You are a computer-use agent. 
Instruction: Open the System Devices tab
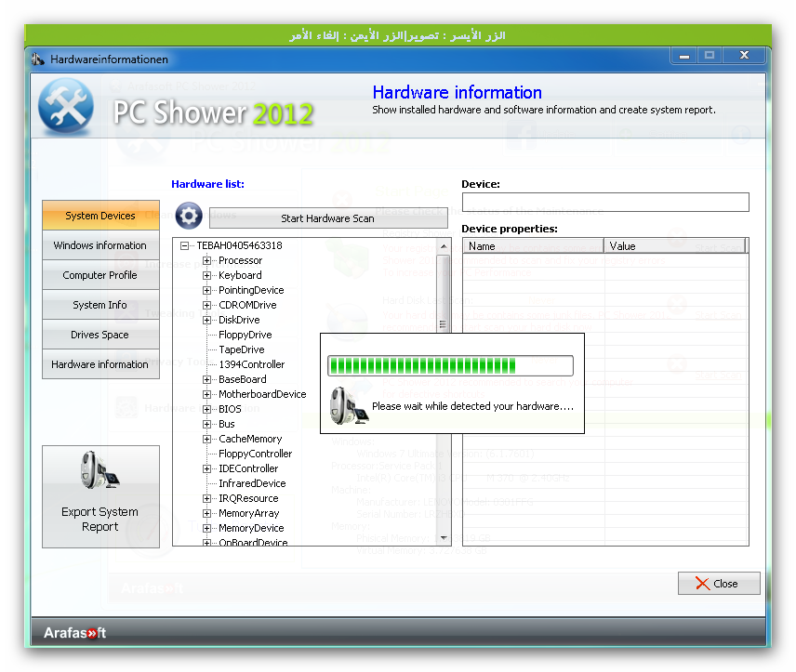point(100,216)
